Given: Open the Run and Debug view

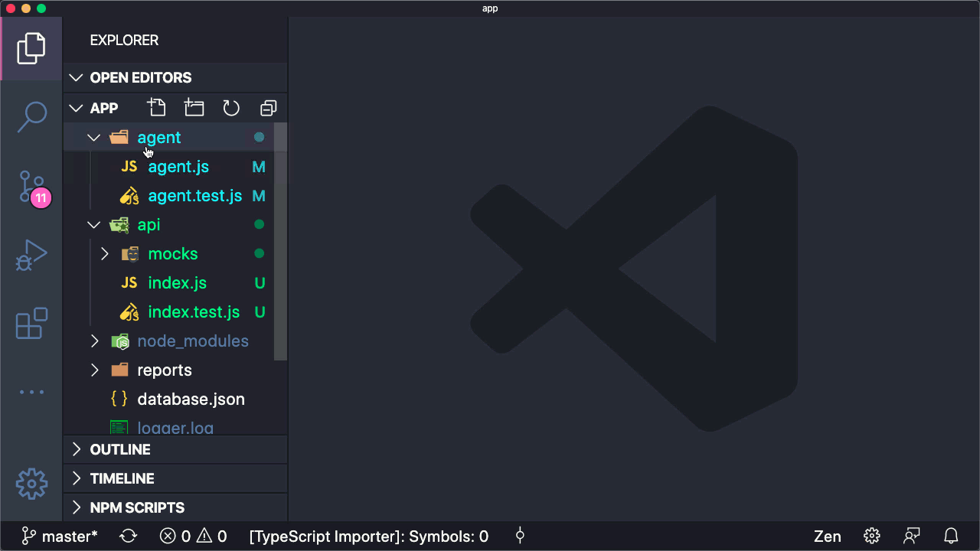Looking at the screenshot, I should click(31, 256).
